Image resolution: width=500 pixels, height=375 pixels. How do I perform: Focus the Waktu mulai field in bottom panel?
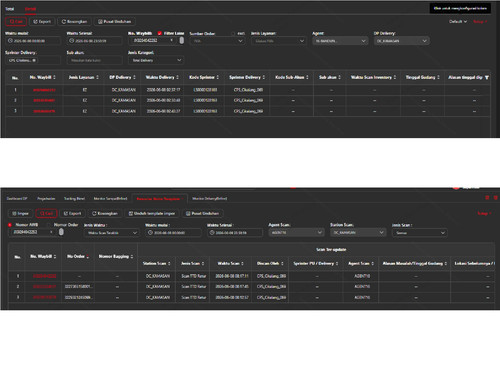coord(173,233)
